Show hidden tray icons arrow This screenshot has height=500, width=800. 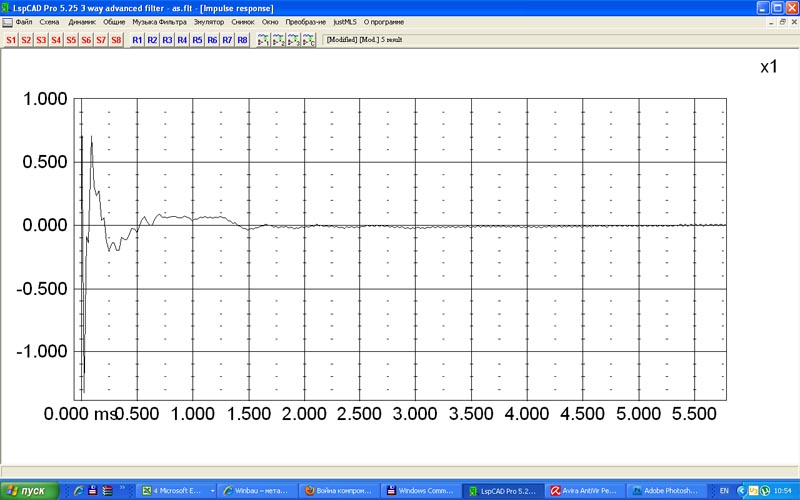click(742, 491)
